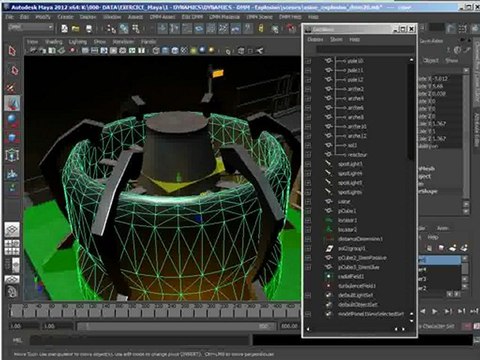Click the MEL command line input

point(140,340)
